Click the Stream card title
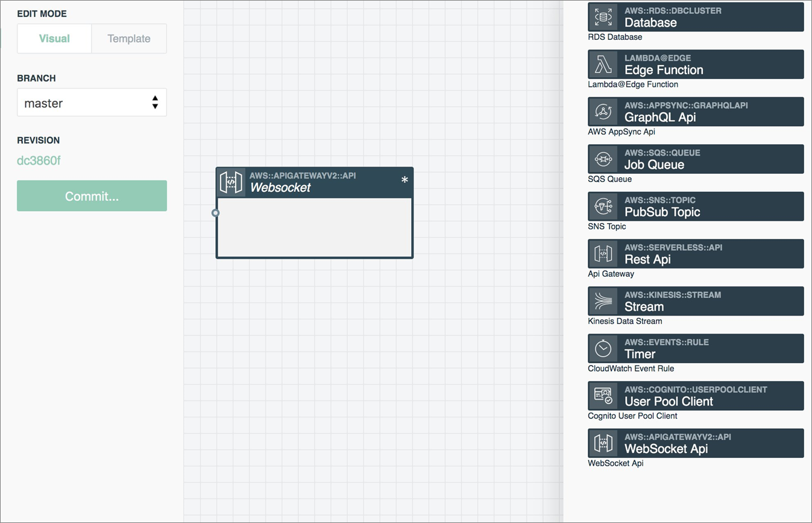812x523 pixels. (644, 306)
